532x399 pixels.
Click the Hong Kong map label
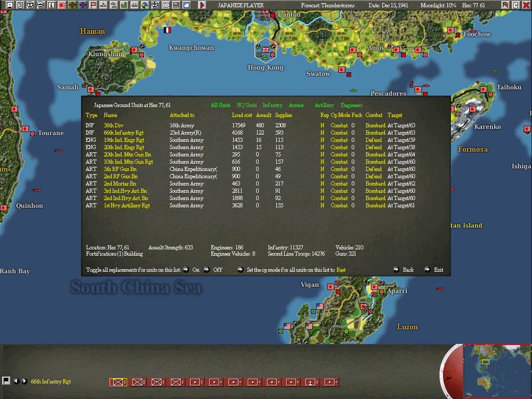click(x=265, y=67)
